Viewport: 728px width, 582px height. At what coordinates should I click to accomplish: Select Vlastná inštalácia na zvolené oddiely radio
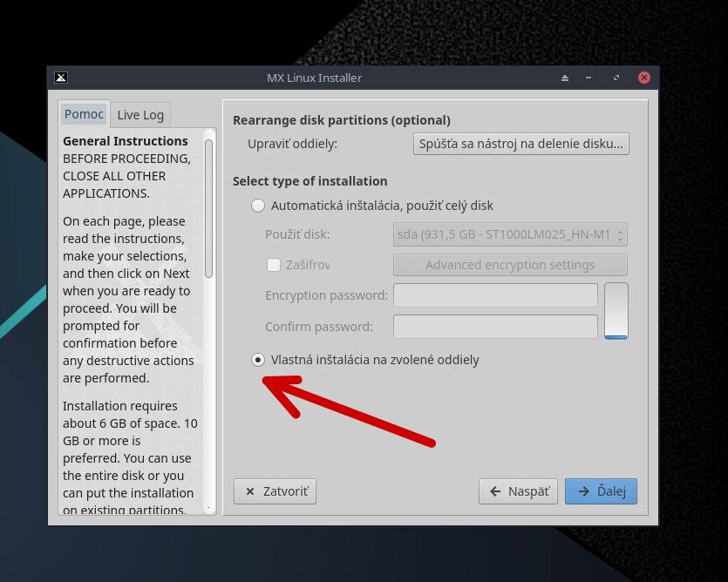[258, 360]
